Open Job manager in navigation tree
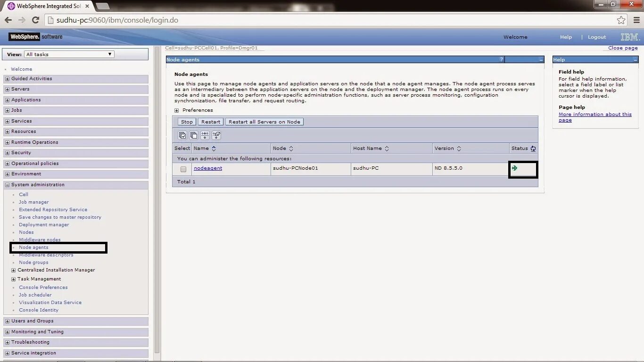644x362 pixels. pyautogui.click(x=34, y=202)
